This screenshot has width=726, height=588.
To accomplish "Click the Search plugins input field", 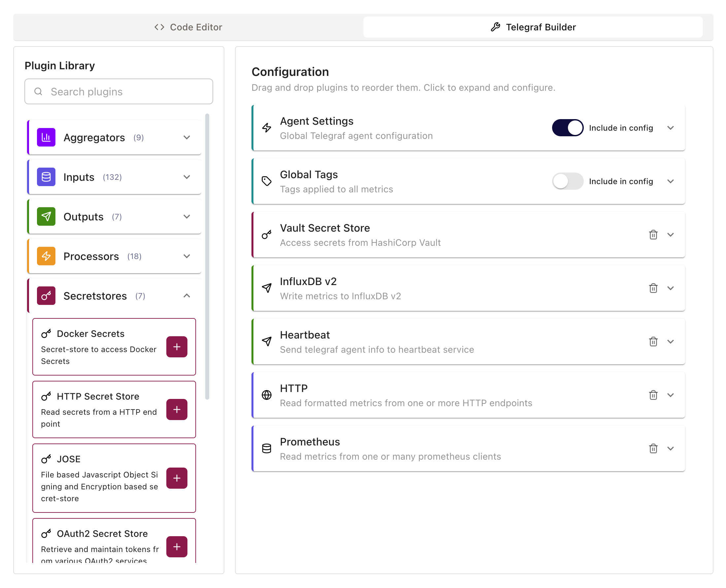I will click(x=118, y=91).
